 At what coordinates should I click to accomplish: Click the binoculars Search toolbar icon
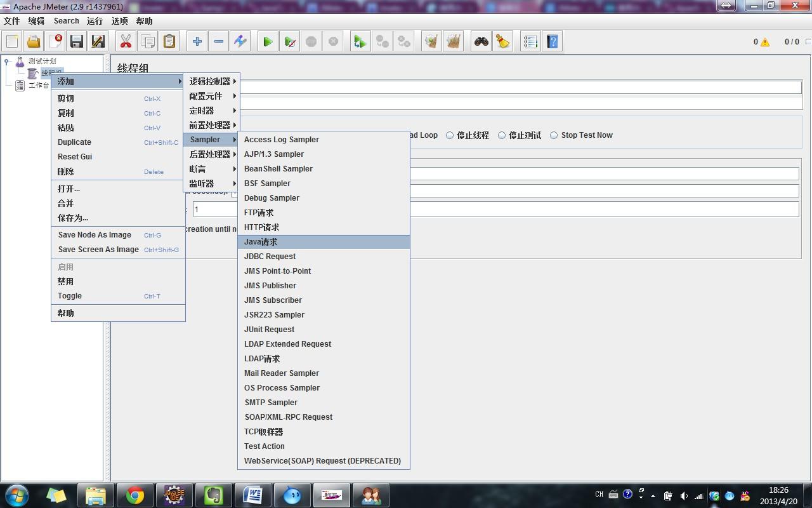481,42
